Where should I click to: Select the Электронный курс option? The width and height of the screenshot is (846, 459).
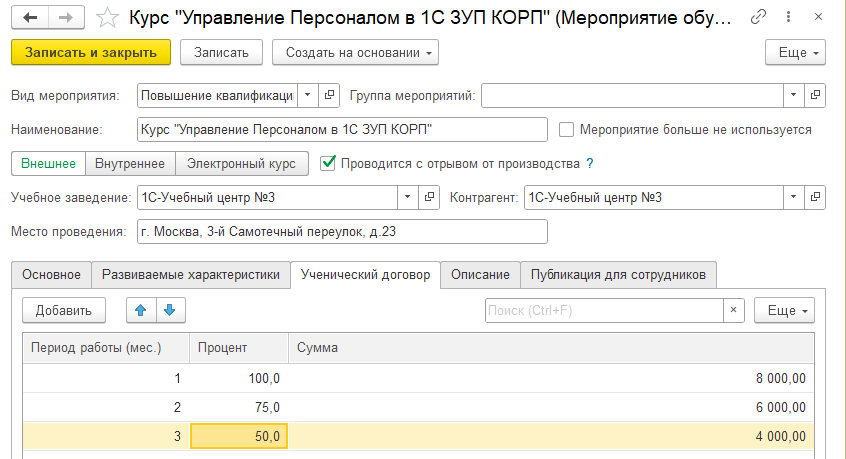(241, 163)
